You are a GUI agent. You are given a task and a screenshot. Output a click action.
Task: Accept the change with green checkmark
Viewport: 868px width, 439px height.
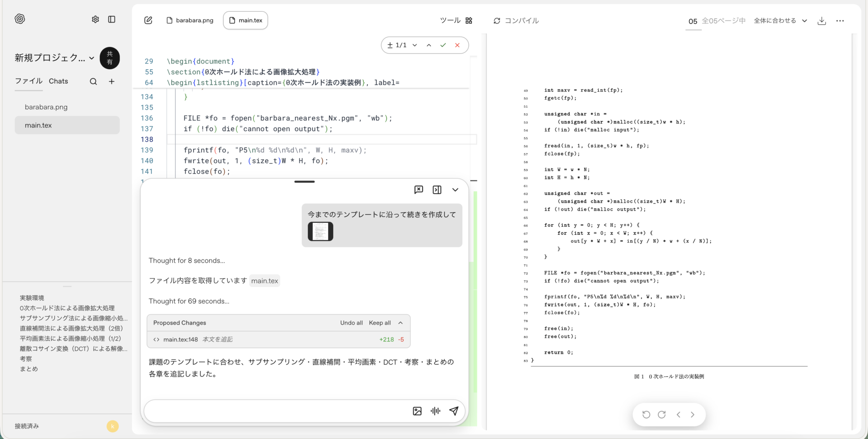click(443, 45)
